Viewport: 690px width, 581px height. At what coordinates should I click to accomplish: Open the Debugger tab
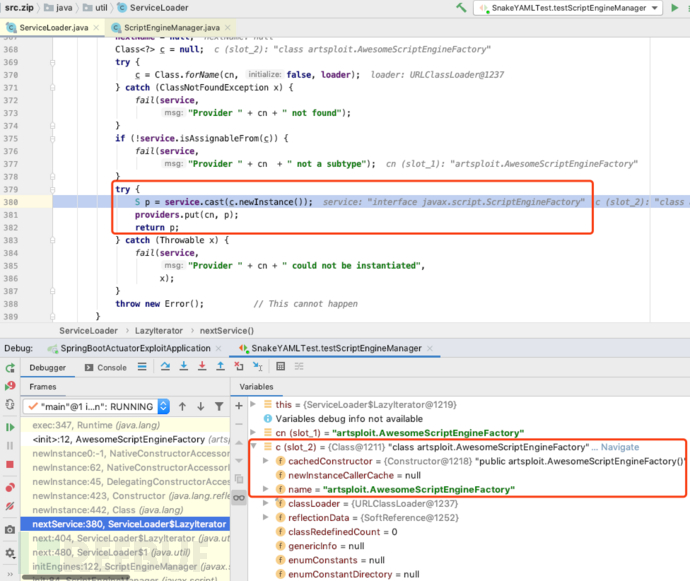pos(48,368)
